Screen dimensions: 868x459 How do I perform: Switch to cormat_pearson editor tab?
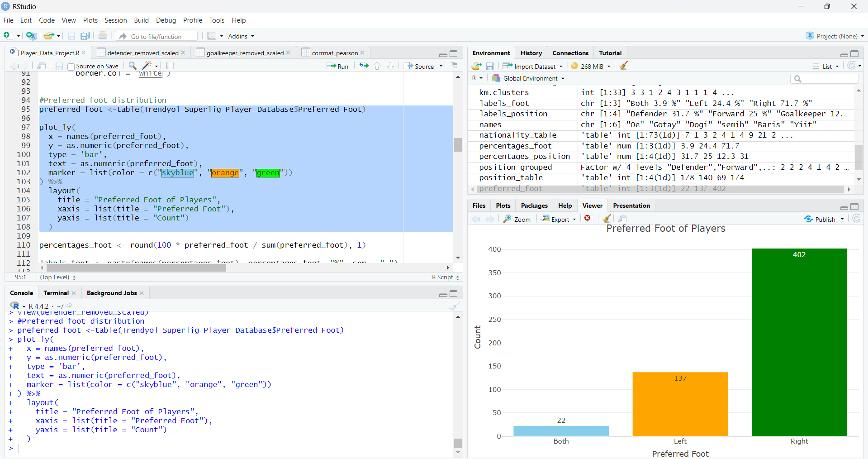click(335, 53)
